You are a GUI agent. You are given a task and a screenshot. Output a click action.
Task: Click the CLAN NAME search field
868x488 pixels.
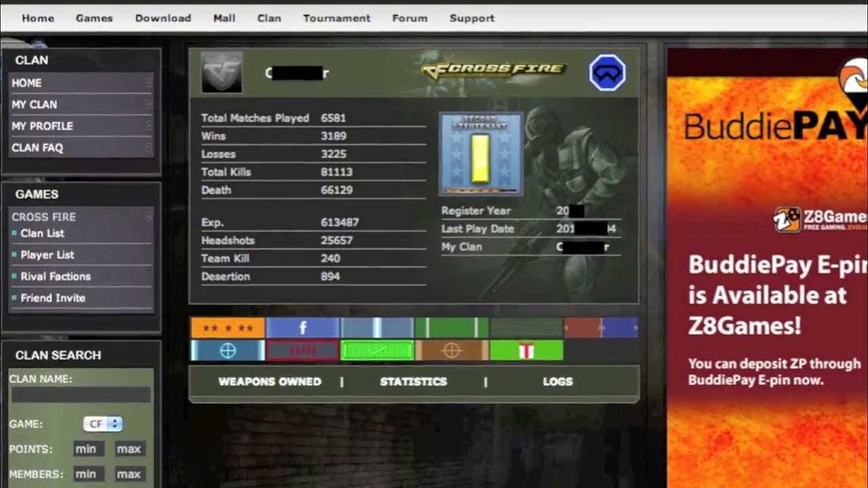(81, 395)
